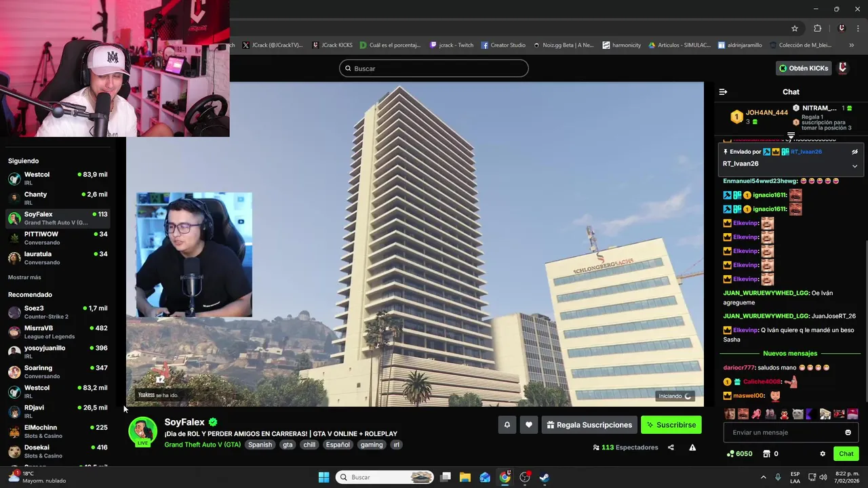Open the Creator Studio bookmark
The image size is (868, 488).
tap(504, 45)
